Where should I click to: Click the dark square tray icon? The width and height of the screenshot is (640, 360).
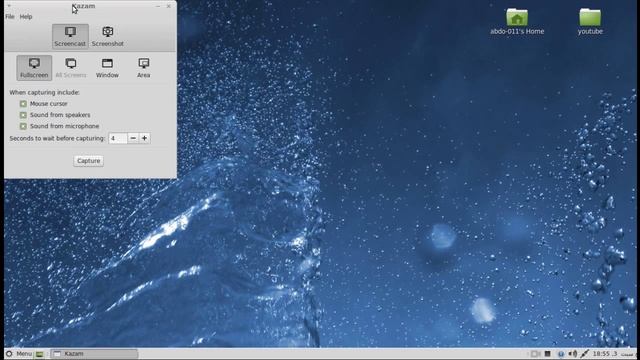548,354
